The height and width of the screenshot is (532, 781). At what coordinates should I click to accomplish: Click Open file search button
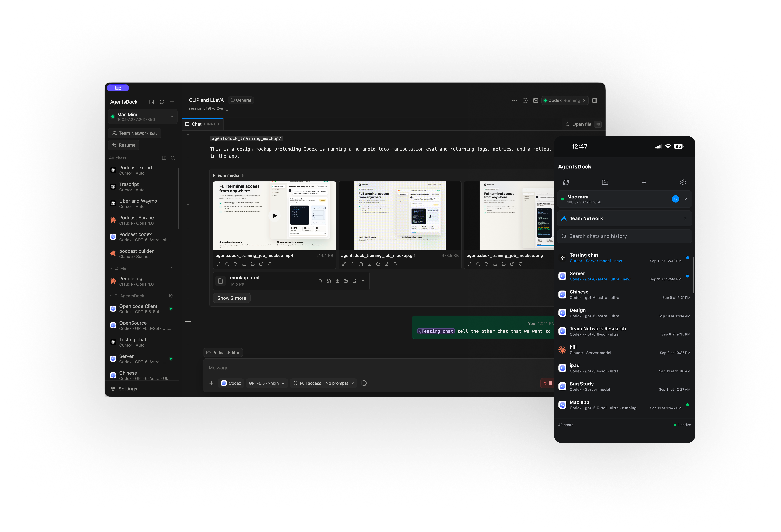coord(583,124)
